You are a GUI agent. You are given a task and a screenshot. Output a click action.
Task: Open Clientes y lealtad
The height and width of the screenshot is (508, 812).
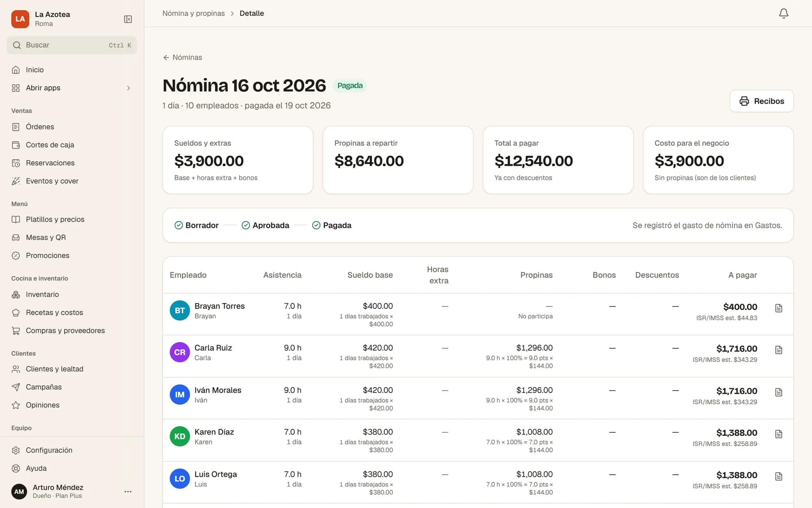(72, 369)
